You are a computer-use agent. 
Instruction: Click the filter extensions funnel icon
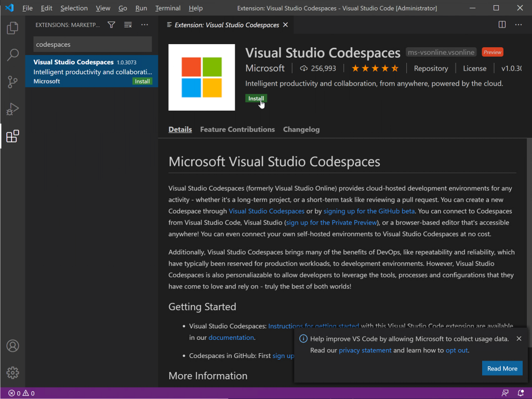[x=111, y=25]
